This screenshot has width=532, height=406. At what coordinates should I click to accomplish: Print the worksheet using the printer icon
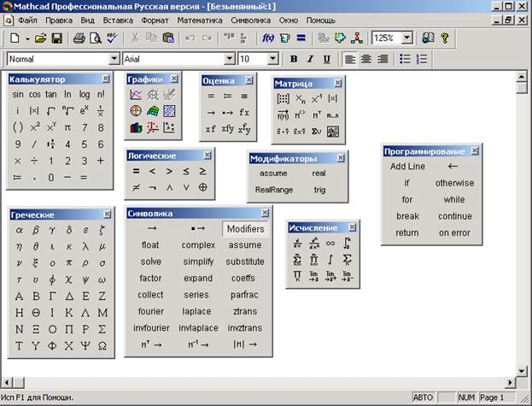[x=79, y=38]
